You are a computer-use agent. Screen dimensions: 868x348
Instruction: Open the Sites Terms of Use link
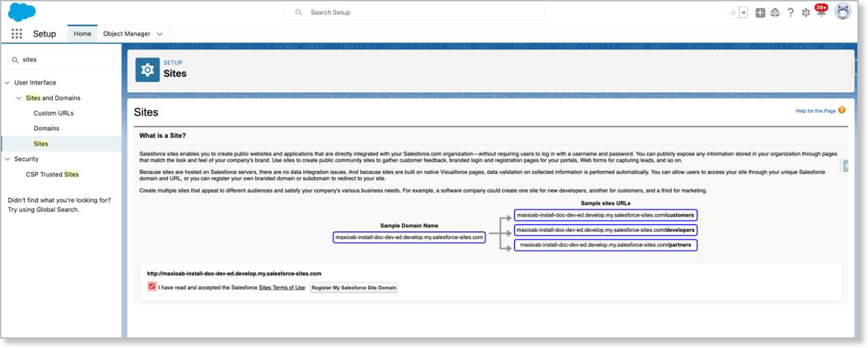point(282,288)
